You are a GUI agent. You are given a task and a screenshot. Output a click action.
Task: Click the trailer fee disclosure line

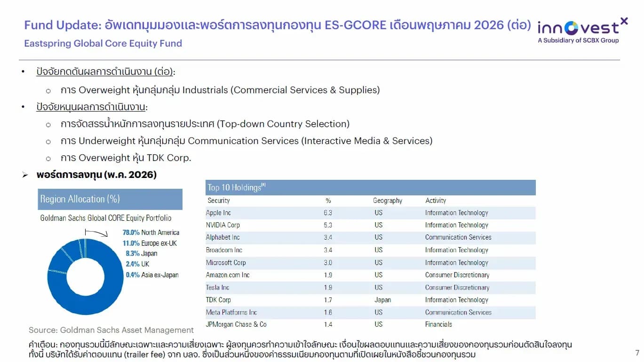coord(252,354)
